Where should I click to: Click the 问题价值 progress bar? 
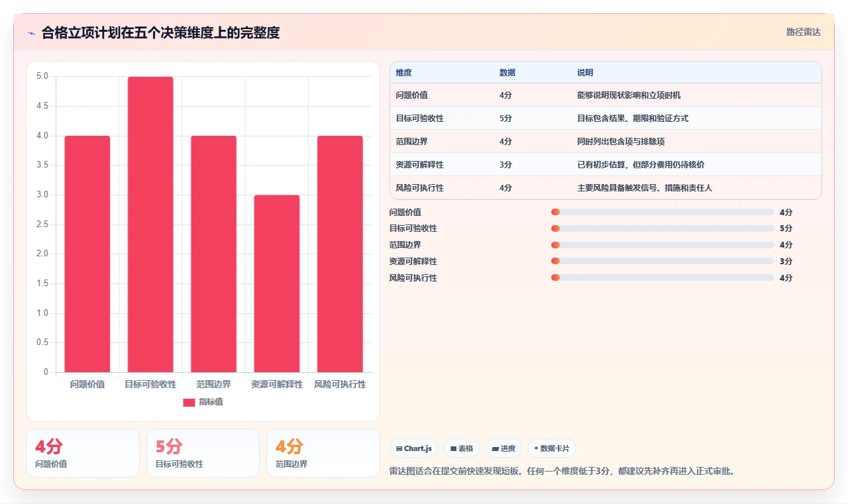(662, 212)
